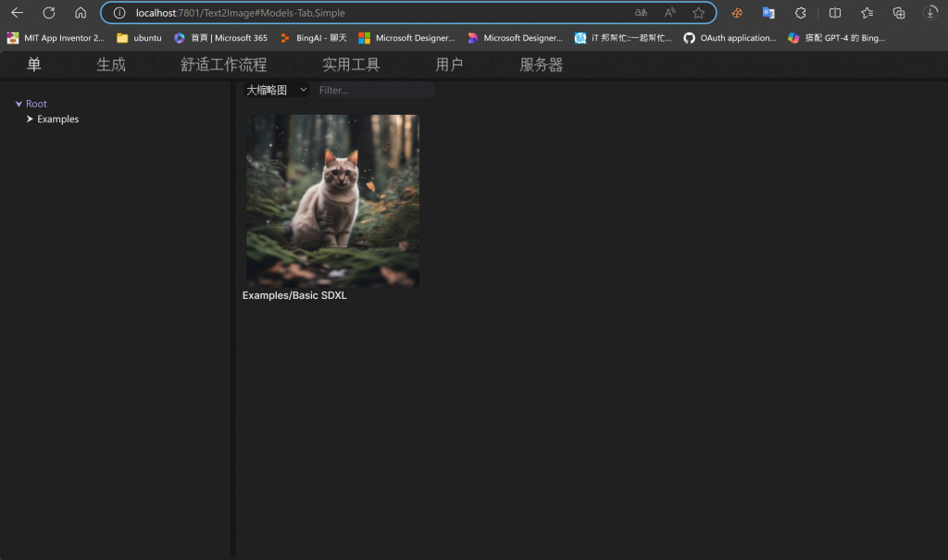Screen dimensions: 948x560
Task: Switch to the 用户 tab
Action: point(449,65)
